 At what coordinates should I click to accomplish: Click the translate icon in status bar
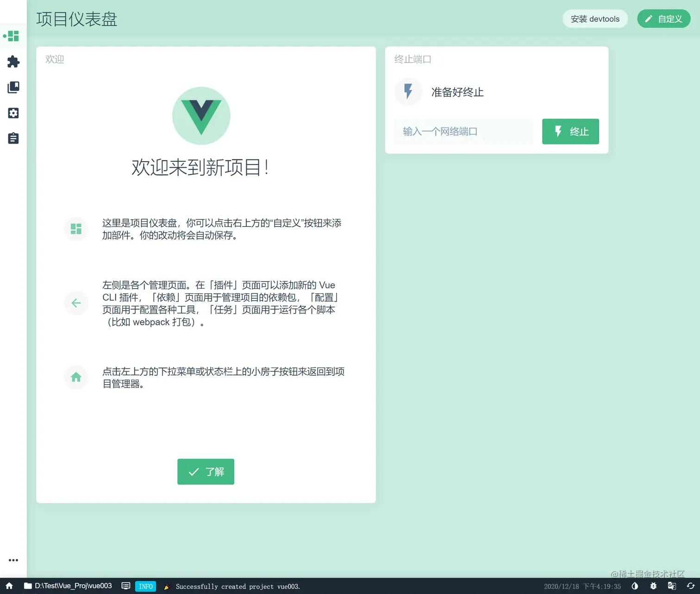tap(672, 586)
